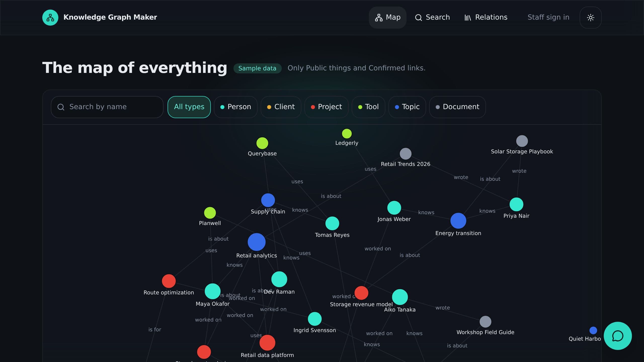The height and width of the screenshot is (362, 644).
Task: Select the Quiet Harbo topic node
Action: [x=593, y=330]
